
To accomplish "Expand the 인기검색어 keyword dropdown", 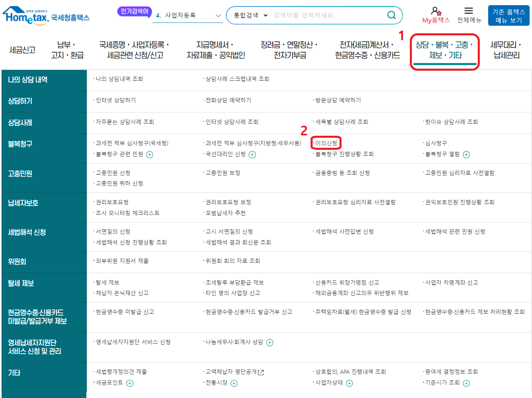I will [218, 15].
